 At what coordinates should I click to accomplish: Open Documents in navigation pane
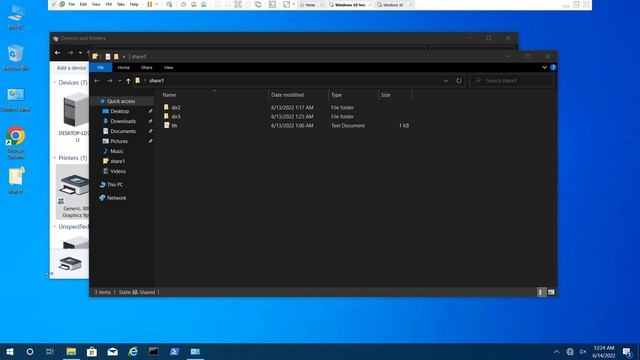tap(123, 131)
